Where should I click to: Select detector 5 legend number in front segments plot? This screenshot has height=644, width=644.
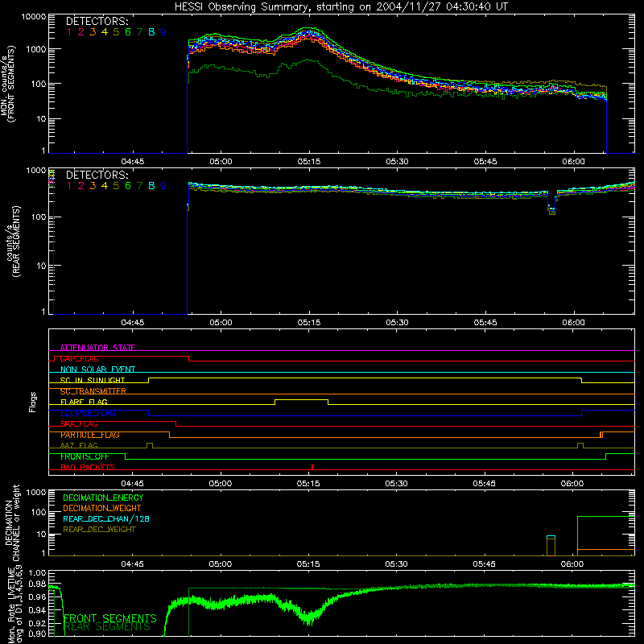[116, 32]
